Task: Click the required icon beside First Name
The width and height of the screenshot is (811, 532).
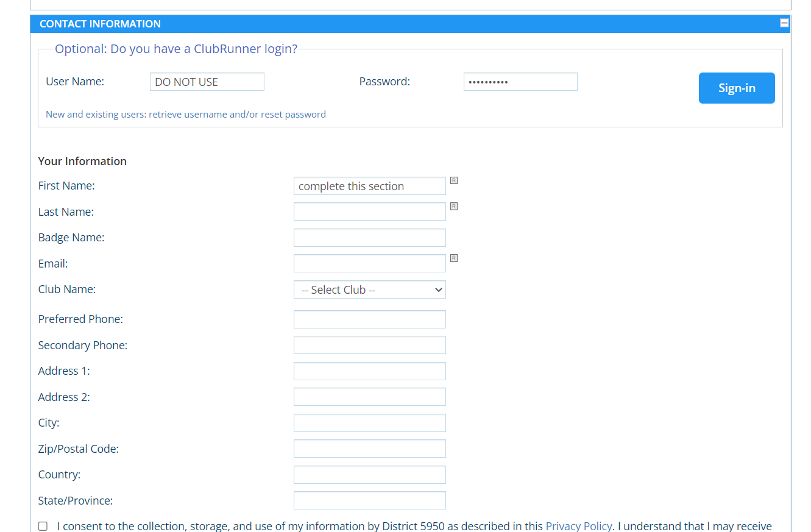Action: 454,180
